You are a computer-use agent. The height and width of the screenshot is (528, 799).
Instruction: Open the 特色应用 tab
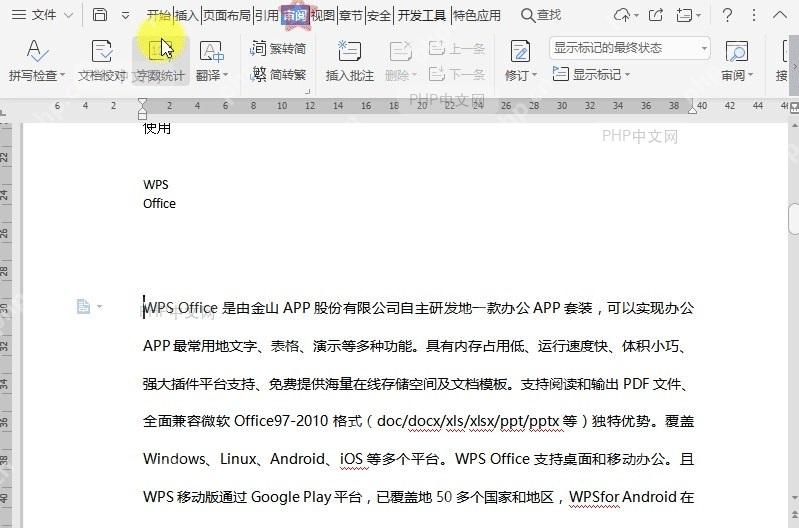(476, 16)
